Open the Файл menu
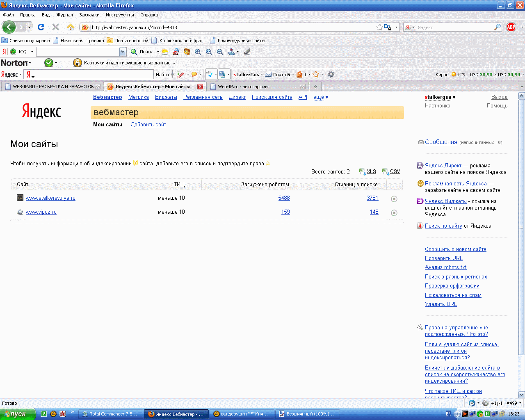The image size is (525, 420). pos(8,15)
